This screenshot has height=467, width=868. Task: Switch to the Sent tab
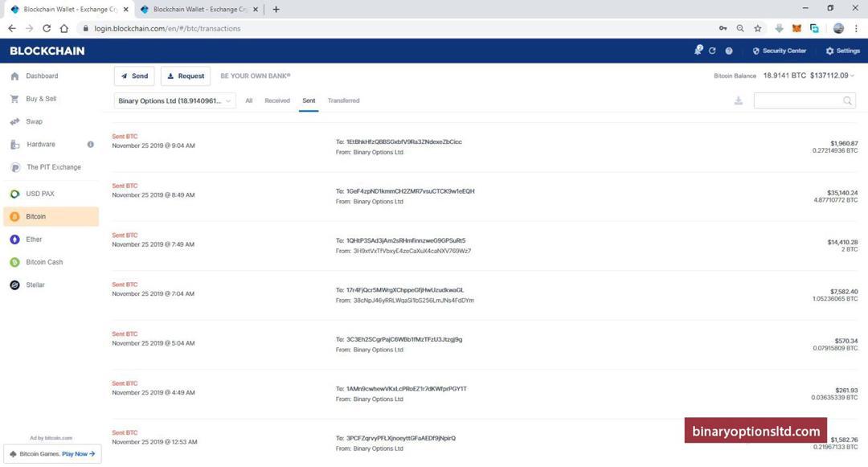click(x=309, y=100)
